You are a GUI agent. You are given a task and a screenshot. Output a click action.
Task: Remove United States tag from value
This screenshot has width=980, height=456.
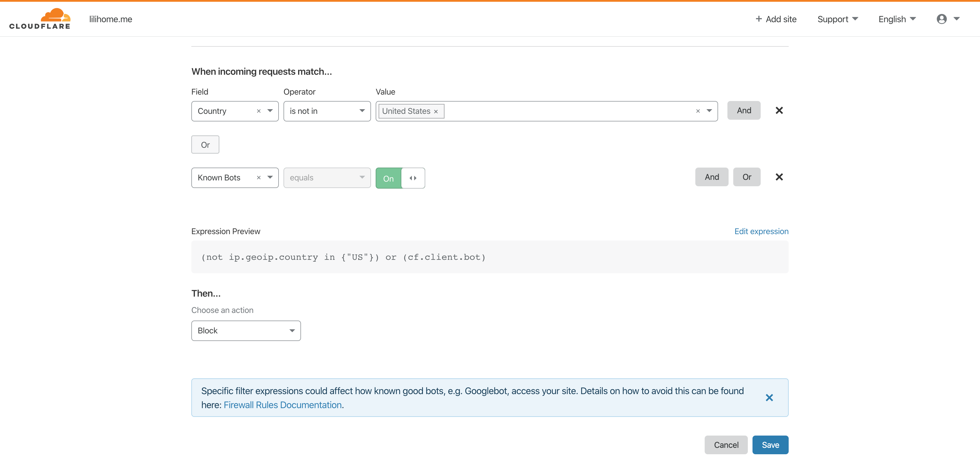(436, 112)
